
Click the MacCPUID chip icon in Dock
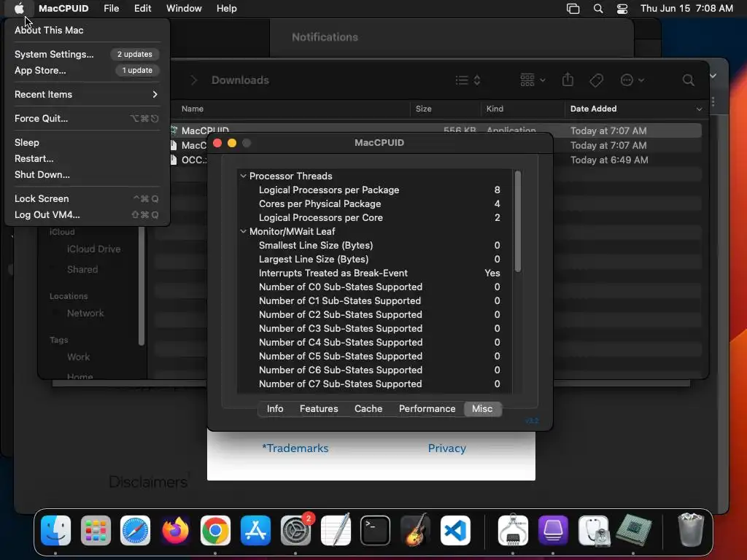coord(633,530)
